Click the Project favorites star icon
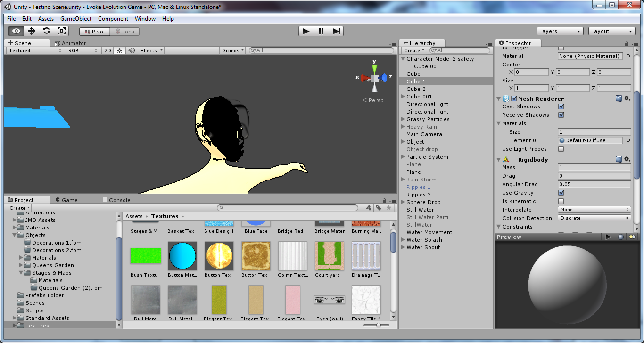Screen dimensions: 644x343 click(x=389, y=208)
